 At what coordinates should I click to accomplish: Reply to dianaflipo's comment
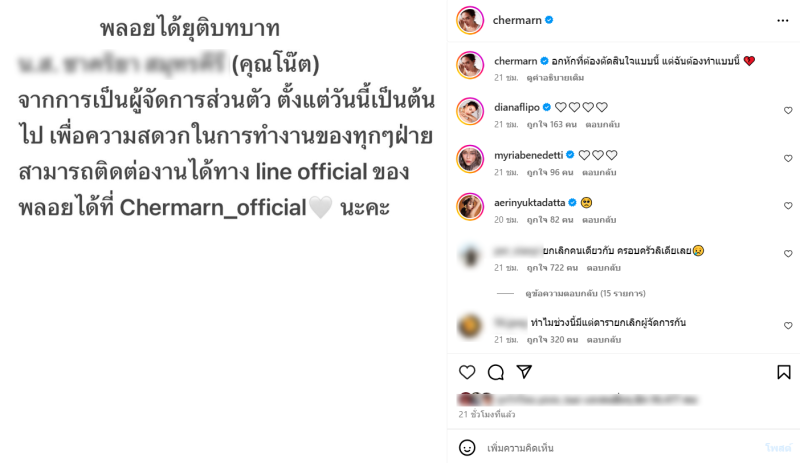point(603,125)
